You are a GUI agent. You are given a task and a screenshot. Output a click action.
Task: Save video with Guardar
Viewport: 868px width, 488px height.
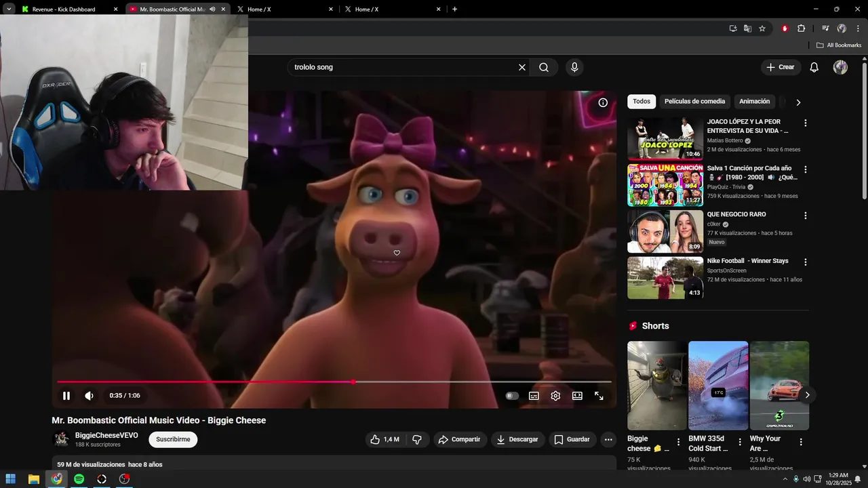point(572,439)
